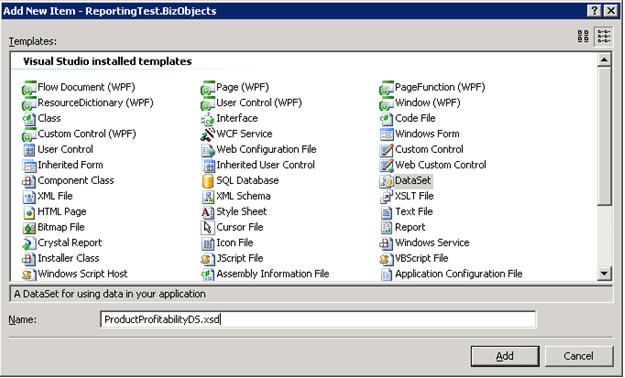Pick the Installer Class icon
This screenshot has width=625, height=378.
(29, 259)
